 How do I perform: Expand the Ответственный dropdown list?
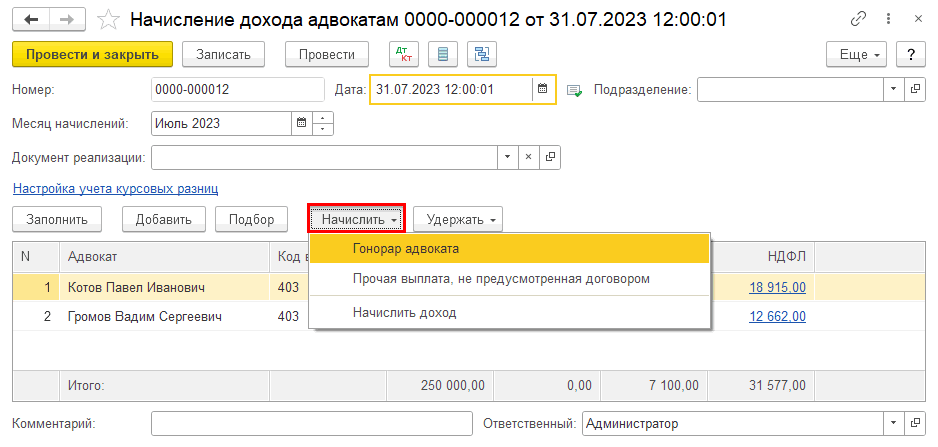893,424
